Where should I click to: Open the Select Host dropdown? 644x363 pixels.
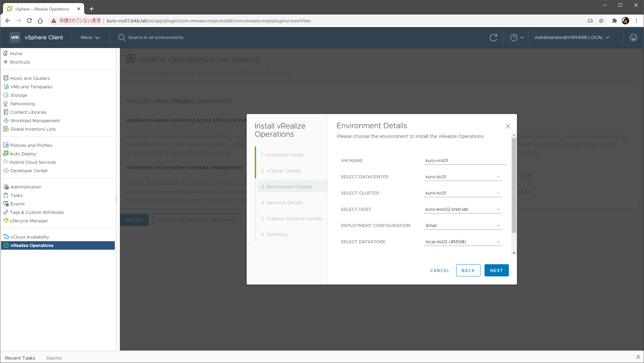[463, 209]
